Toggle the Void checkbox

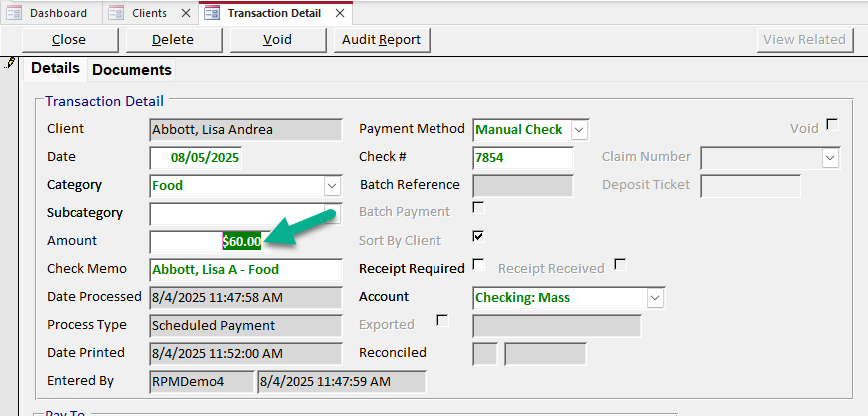[831, 125]
